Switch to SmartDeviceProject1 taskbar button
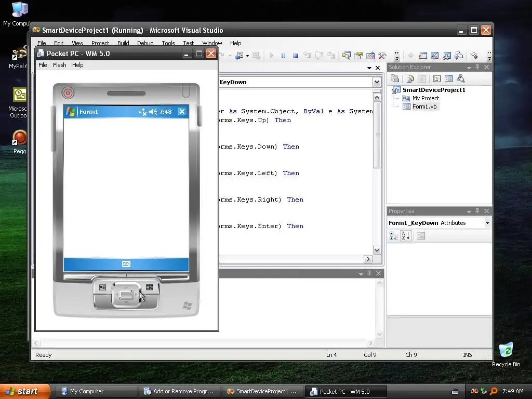The width and height of the screenshot is (532, 399). tap(262, 391)
